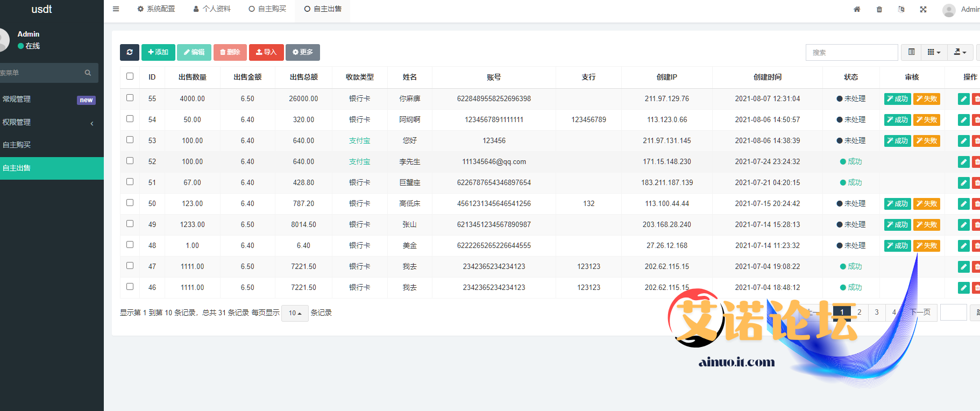Open the page size dropdown showing 10
This screenshot has width=980, height=411.
(x=295, y=313)
